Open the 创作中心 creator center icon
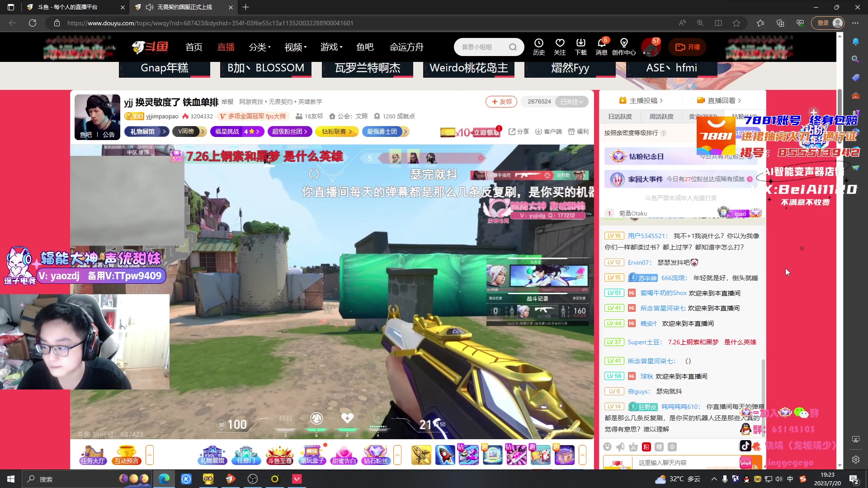This screenshot has width=868, height=488. (624, 47)
